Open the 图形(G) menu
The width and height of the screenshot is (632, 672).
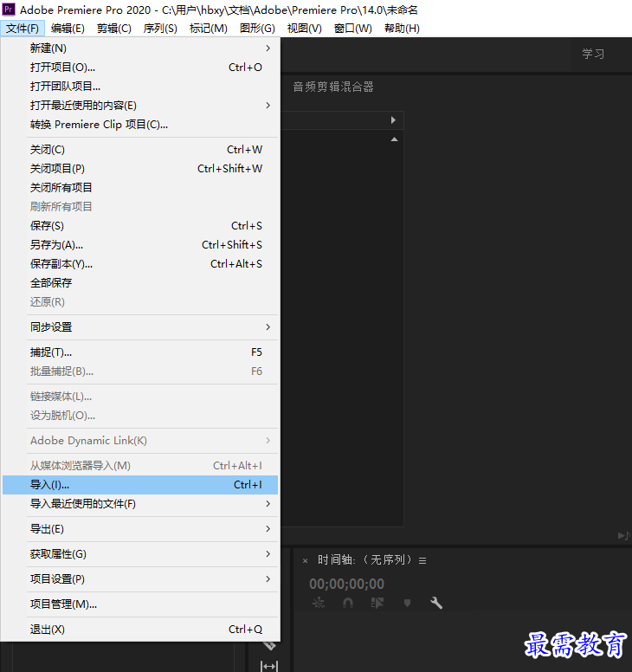[x=257, y=29]
